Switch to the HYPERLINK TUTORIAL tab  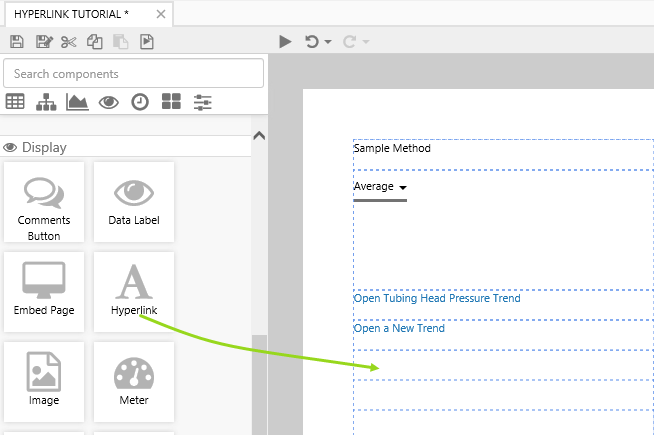pos(70,14)
